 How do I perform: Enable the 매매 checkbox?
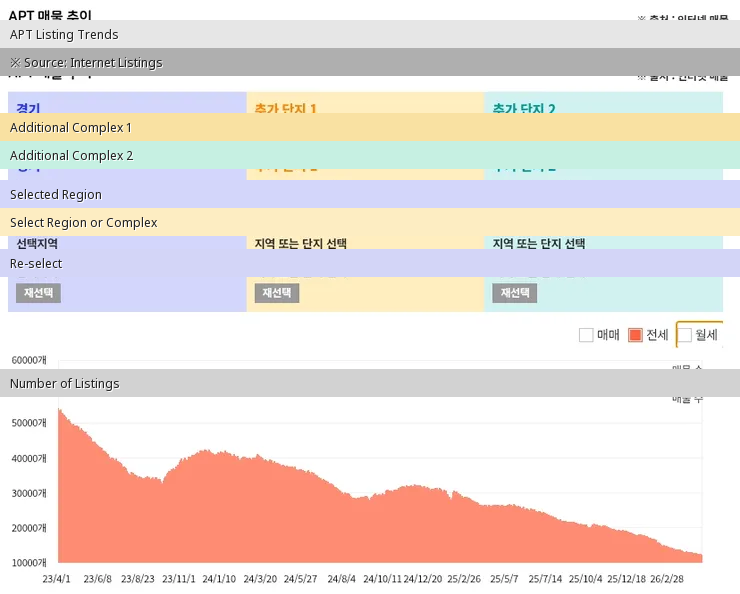point(586,335)
